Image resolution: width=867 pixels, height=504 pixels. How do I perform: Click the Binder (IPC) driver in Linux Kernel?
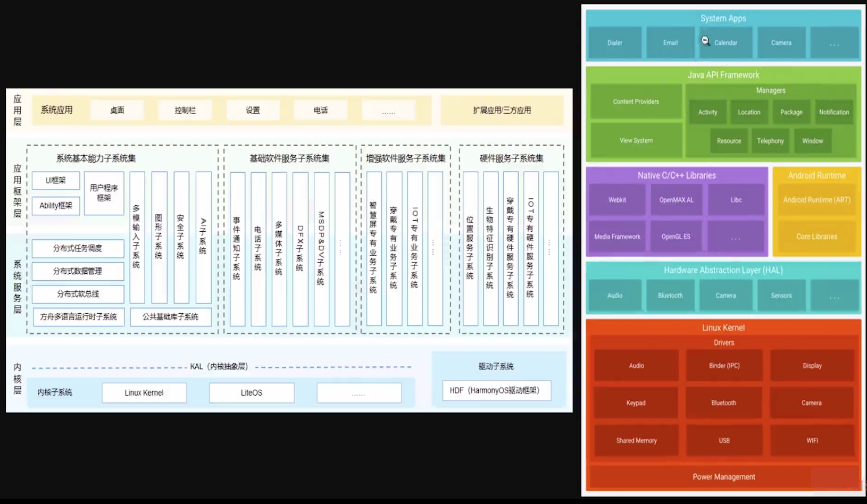tap(724, 365)
